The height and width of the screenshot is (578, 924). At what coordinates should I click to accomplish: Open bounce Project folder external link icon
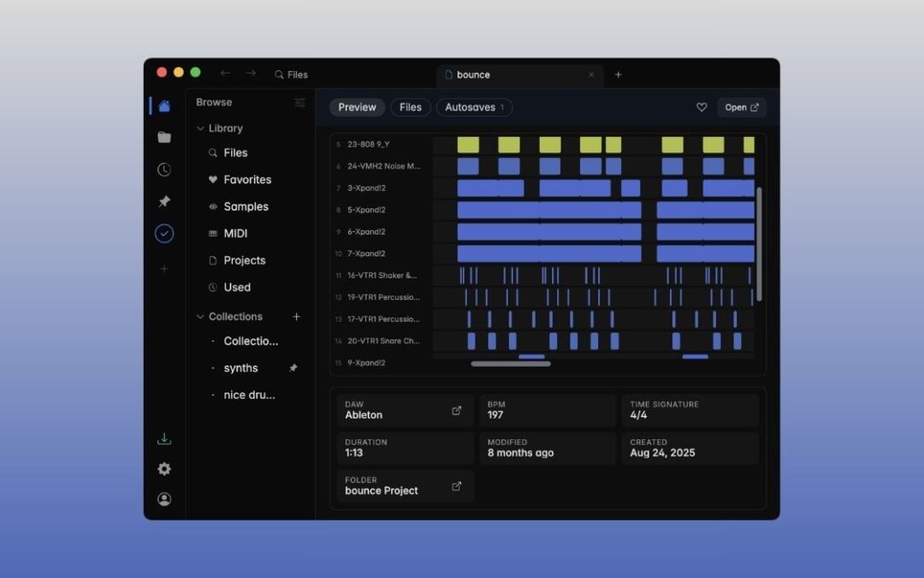click(x=457, y=486)
